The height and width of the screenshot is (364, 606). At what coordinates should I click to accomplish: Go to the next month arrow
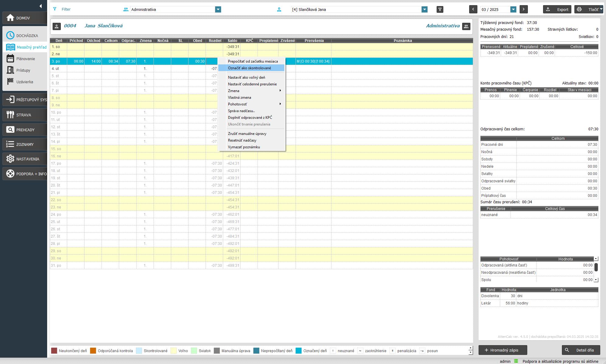tap(524, 9)
